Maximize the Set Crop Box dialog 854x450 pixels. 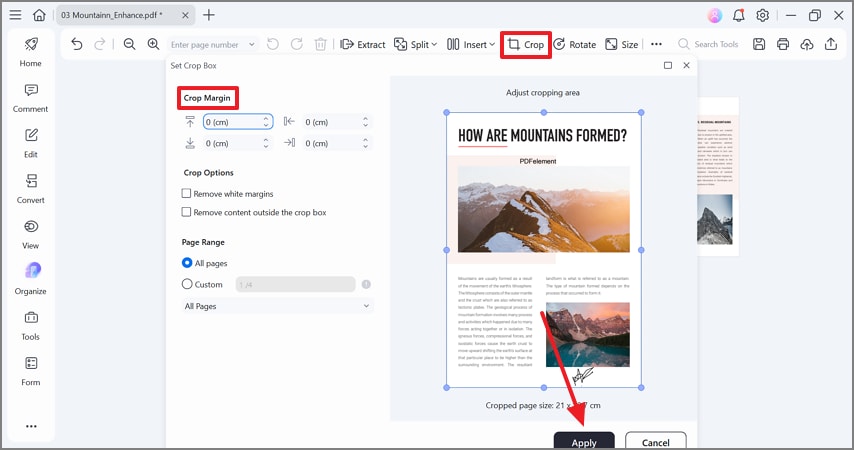(x=668, y=65)
